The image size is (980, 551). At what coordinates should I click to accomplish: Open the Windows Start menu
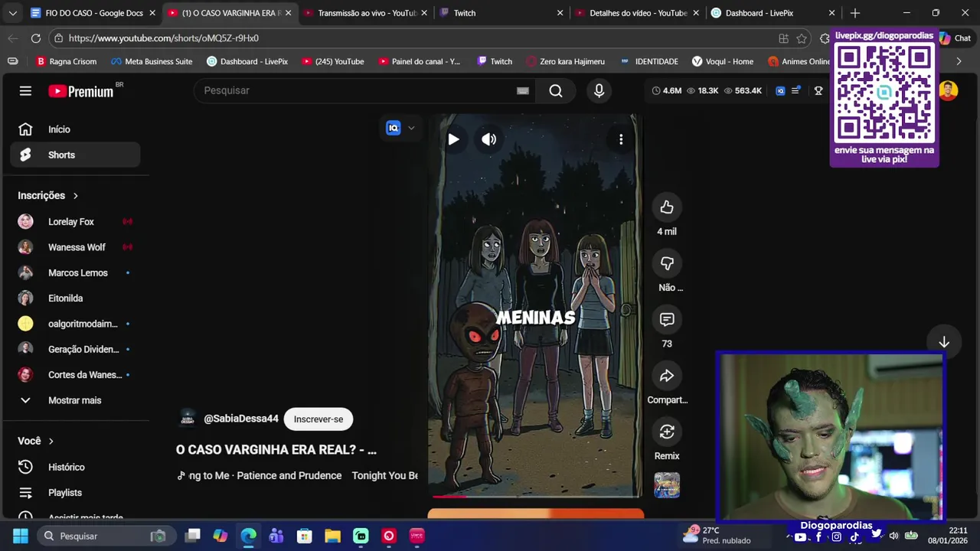pos(21,536)
